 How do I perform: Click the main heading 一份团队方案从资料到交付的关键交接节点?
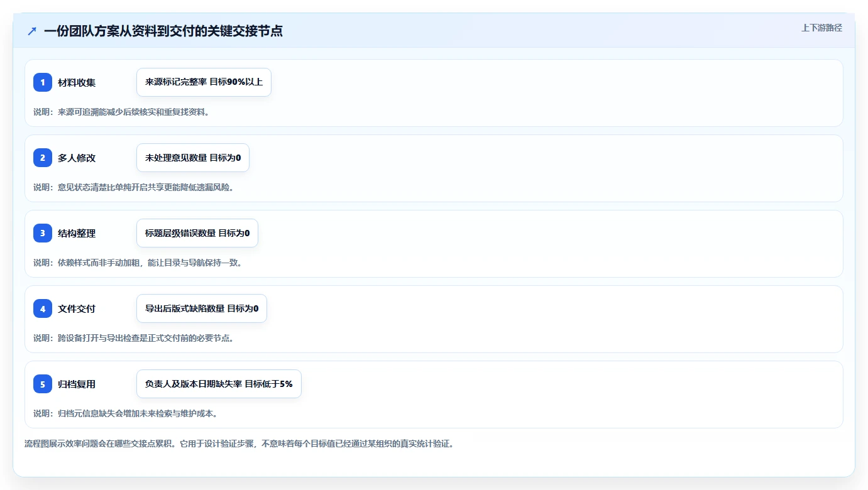pyautogui.click(x=163, y=31)
